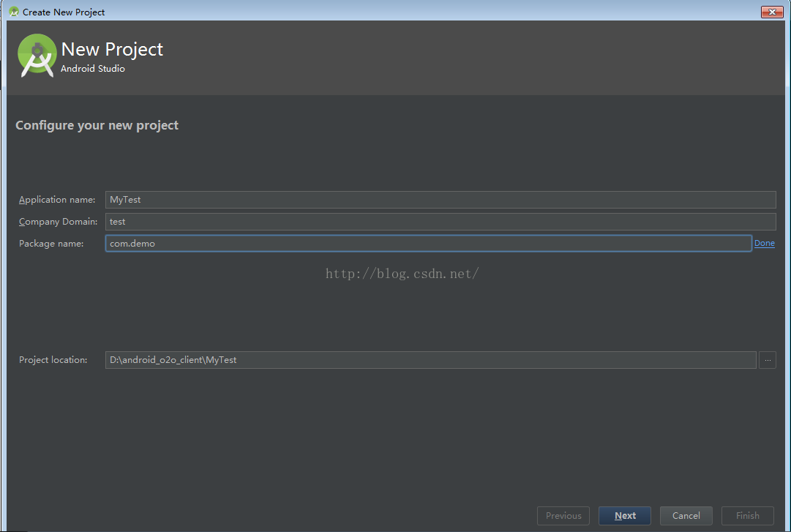
Task: Click the 'Application name:' label
Action: (57, 200)
